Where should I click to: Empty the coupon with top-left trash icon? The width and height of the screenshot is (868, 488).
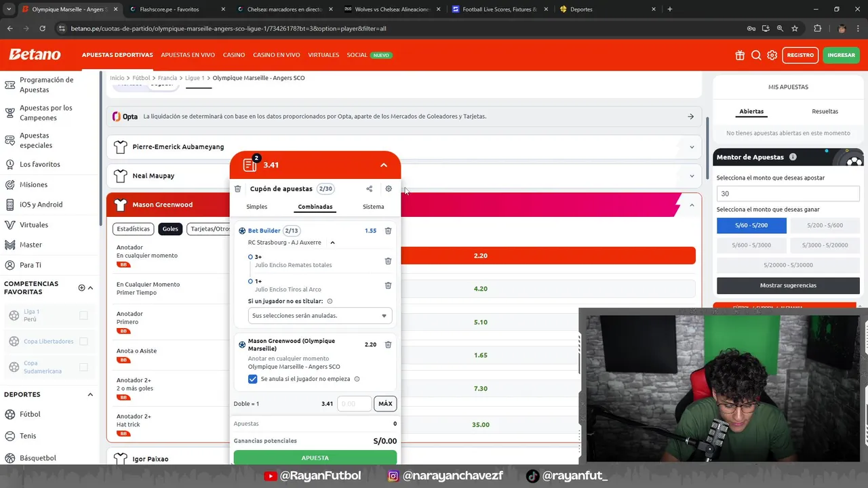pyautogui.click(x=237, y=189)
